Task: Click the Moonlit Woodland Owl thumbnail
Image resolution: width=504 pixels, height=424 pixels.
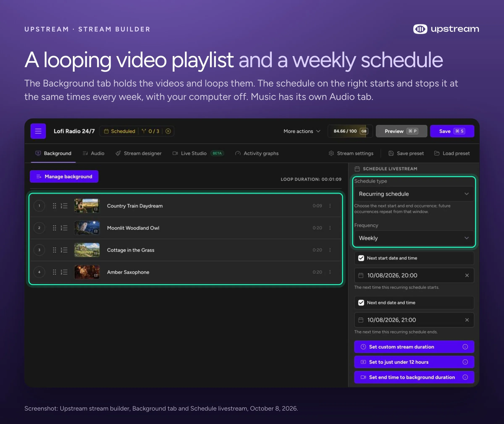Action: pyautogui.click(x=87, y=228)
